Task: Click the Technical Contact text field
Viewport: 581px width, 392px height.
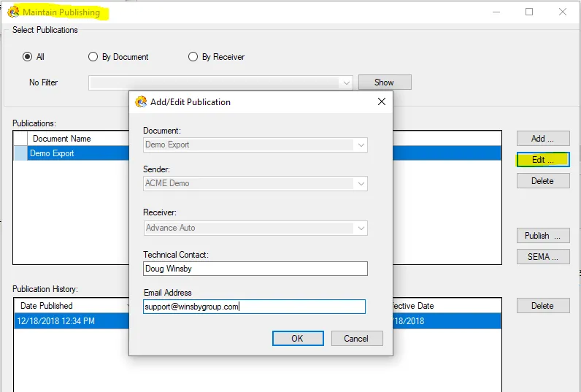Action: [x=255, y=269]
